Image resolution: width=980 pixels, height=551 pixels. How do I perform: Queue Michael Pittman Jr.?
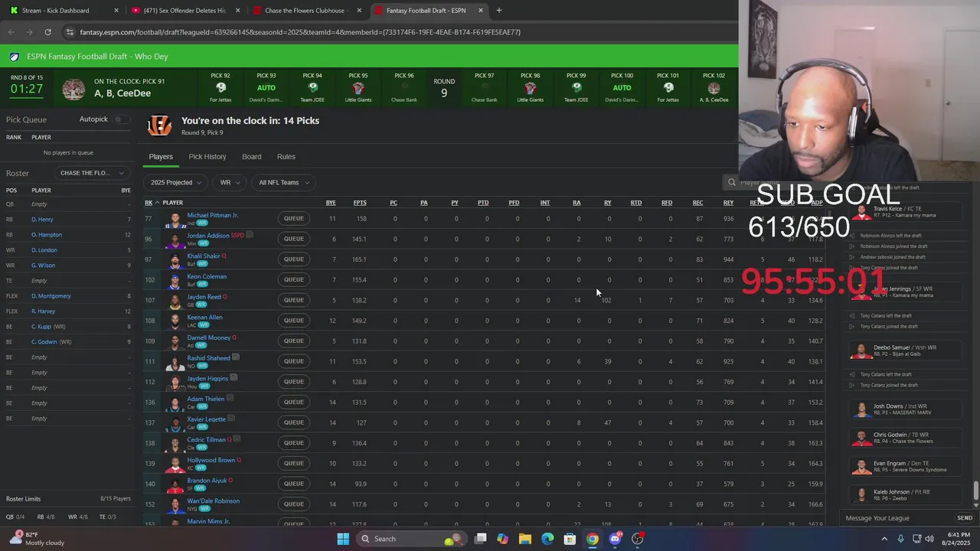294,219
